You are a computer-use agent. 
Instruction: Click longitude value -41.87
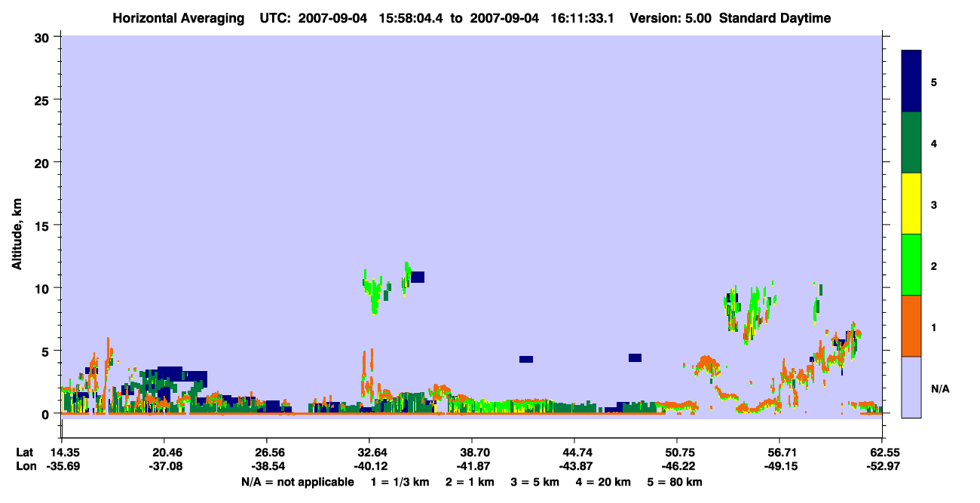472,466
